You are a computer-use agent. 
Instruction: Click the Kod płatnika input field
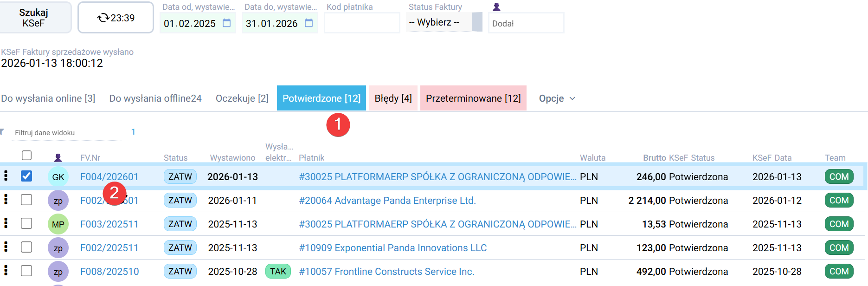click(x=361, y=22)
